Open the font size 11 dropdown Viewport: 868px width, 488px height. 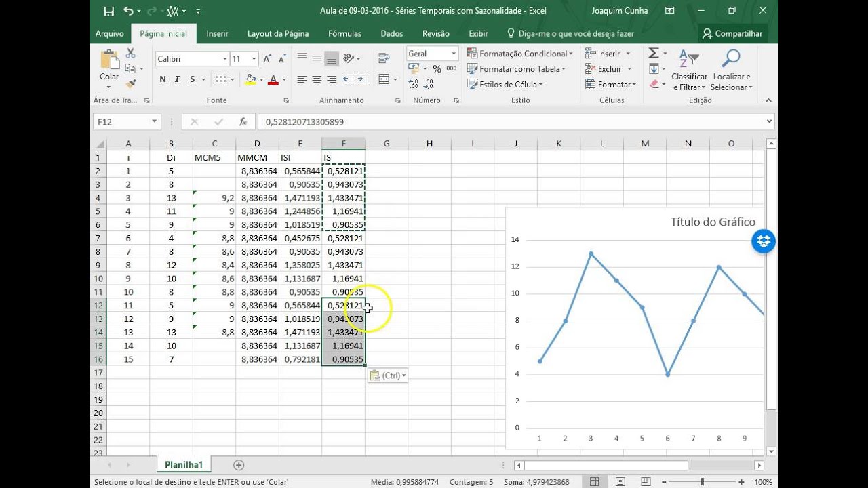(x=253, y=59)
